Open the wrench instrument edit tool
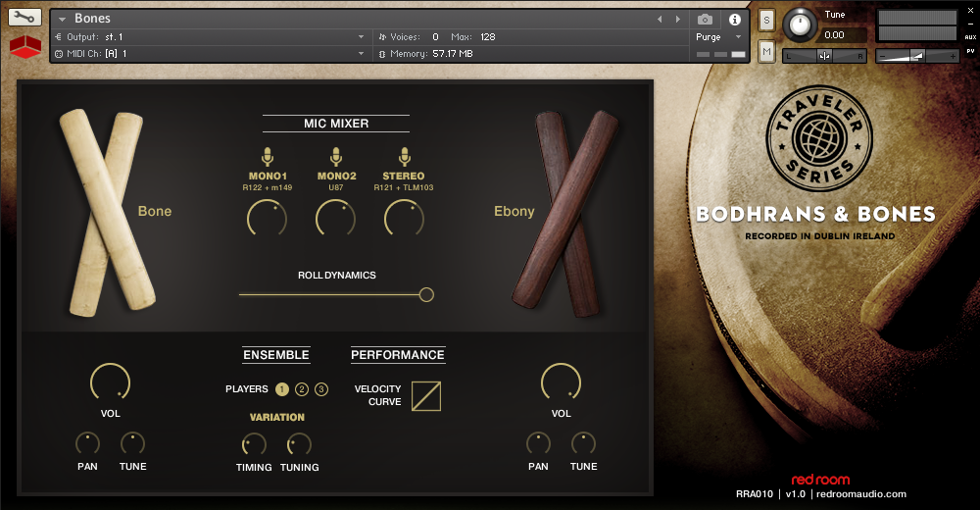Screen dimensions: 980x510 click(25, 17)
